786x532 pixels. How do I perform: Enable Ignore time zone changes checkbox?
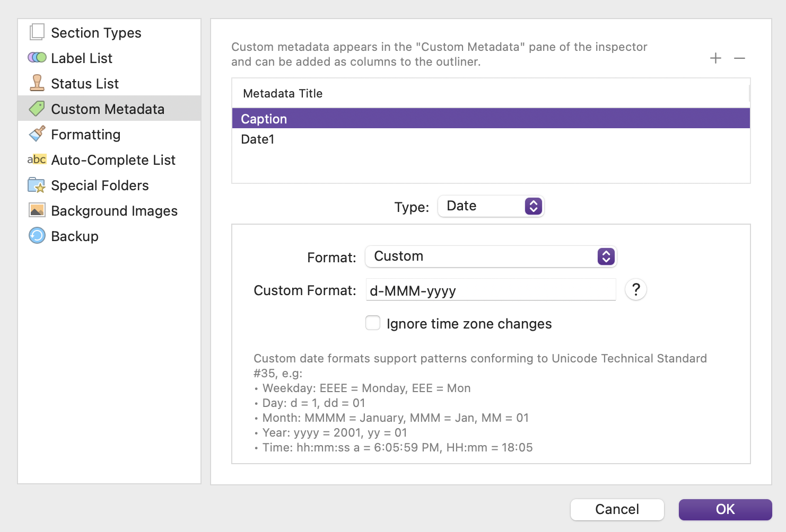[x=373, y=323]
